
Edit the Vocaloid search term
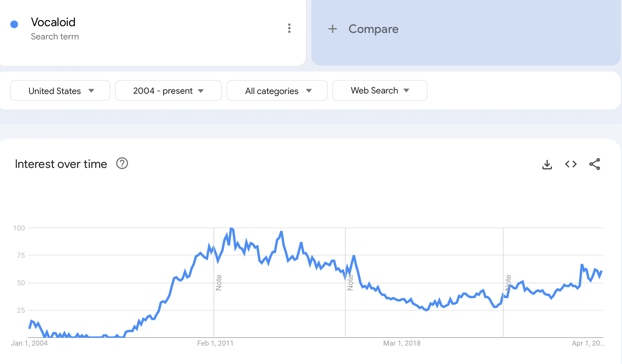click(53, 22)
